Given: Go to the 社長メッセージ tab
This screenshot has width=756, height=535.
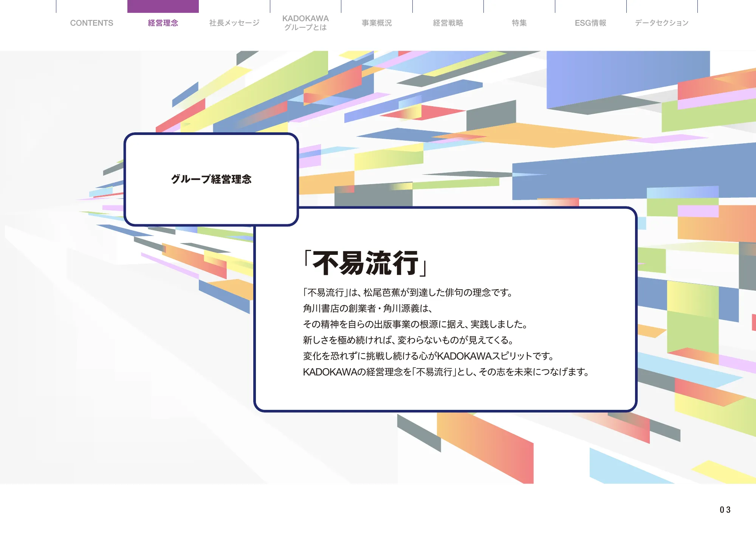Looking at the screenshot, I should click(234, 23).
